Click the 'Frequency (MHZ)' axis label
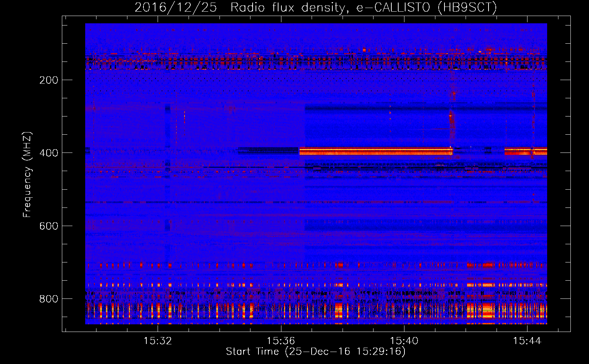589x364 pixels. point(27,175)
